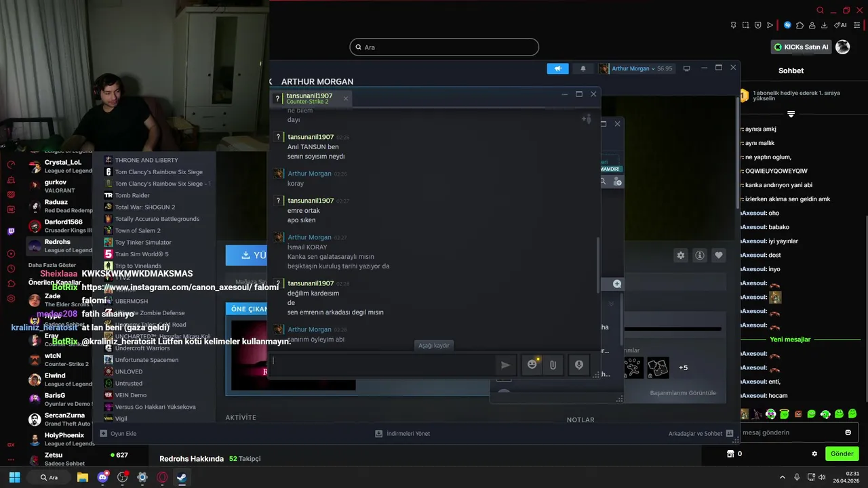Open Opera profile person icon
Viewport: 868px width, 488px height.
pos(812,25)
